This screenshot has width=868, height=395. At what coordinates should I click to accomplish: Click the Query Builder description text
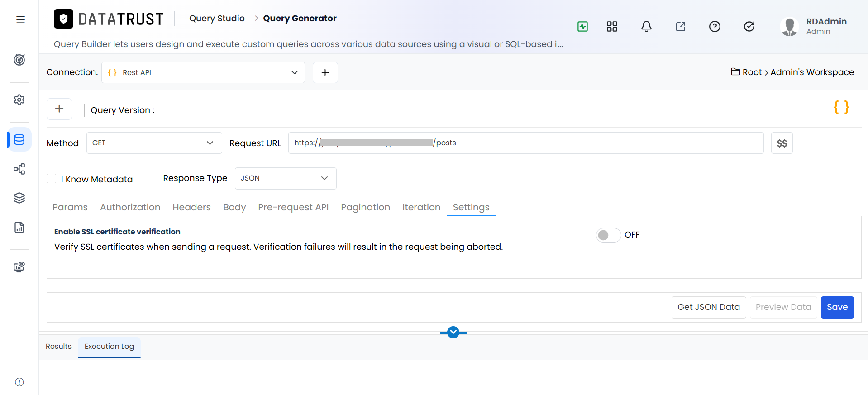[309, 44]
